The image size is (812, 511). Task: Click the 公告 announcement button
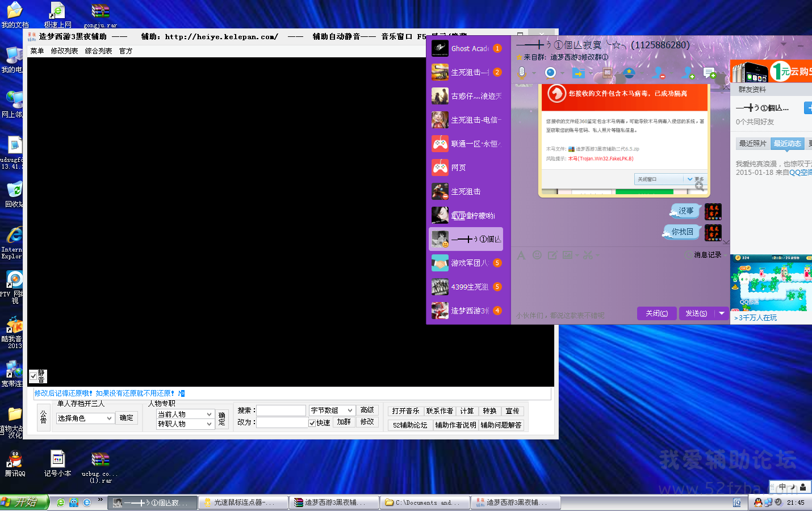[43, 417]
